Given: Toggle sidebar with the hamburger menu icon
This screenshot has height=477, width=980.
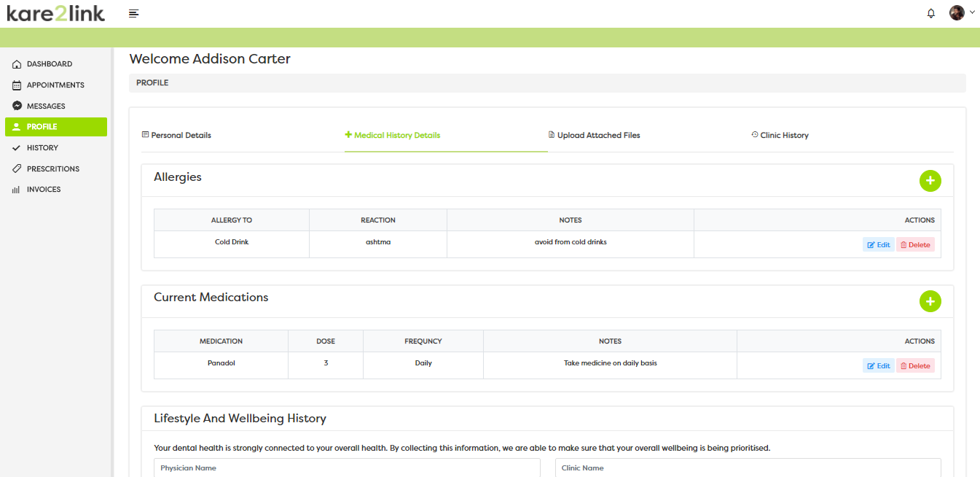Looking at the screenshot, I should [133, 13].
